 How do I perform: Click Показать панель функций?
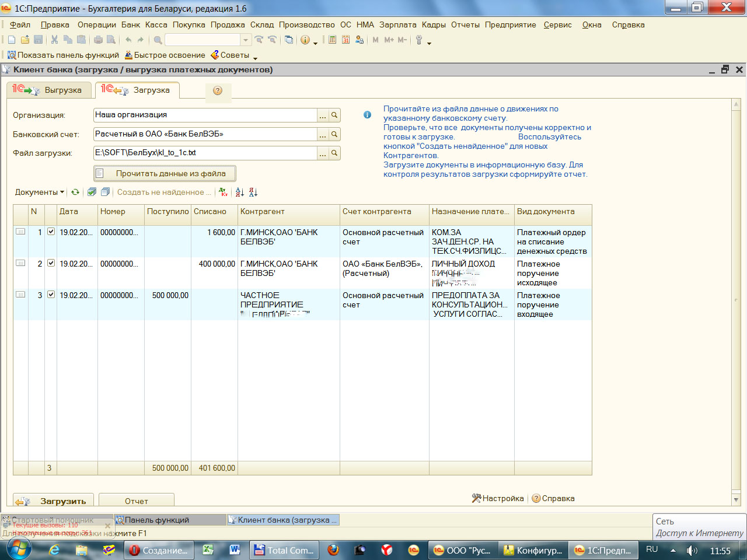pos(63,55)
